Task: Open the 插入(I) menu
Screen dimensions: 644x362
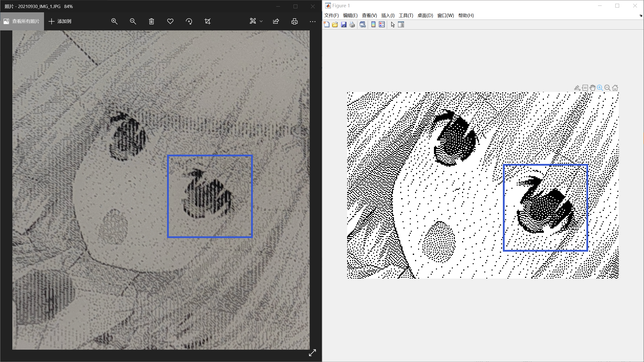Action: click(x=388, y=15)
